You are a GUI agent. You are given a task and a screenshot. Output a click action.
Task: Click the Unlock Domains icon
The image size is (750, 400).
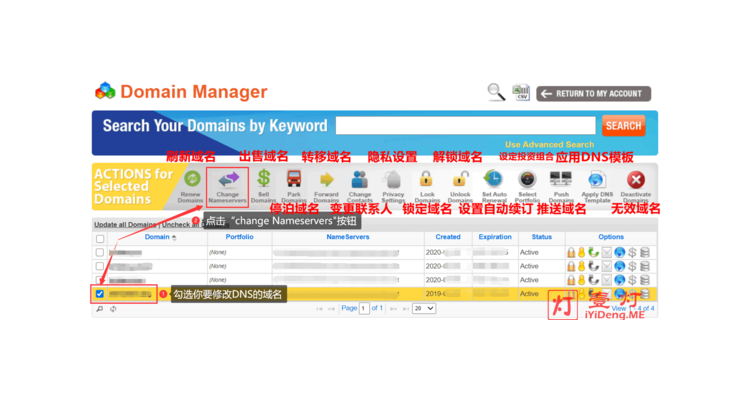[x=460, y=179]
